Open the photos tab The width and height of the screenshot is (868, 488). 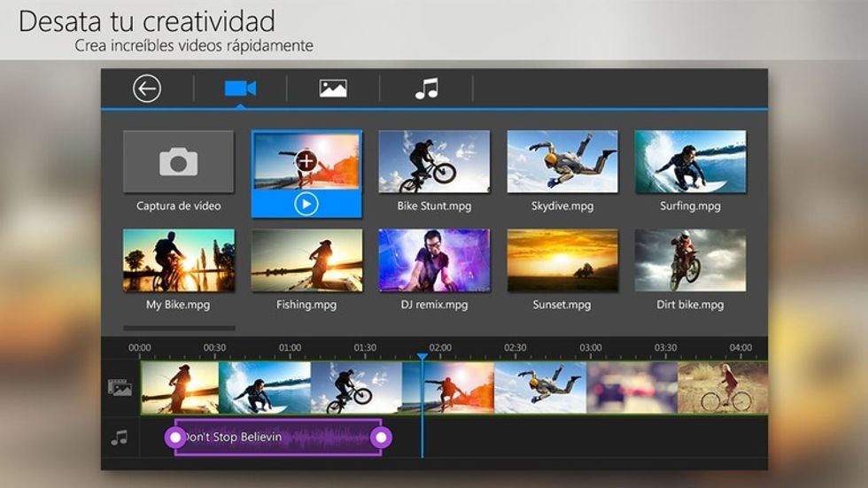point(333,89)
